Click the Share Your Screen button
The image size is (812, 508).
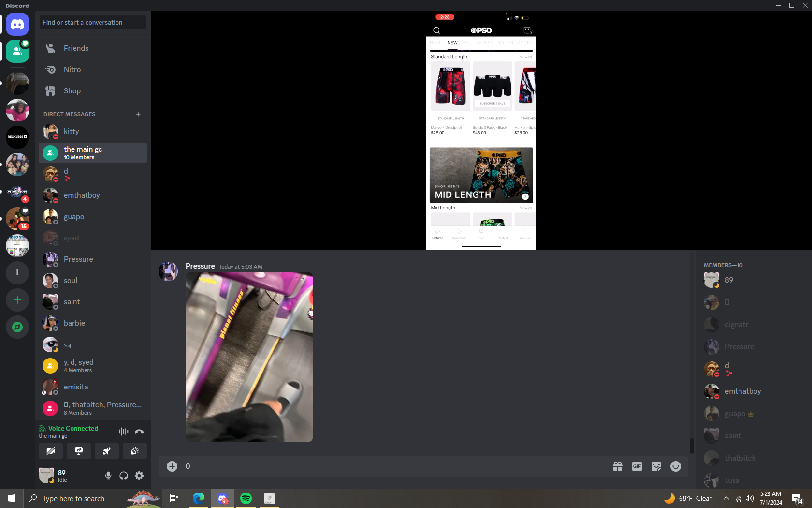tap(79, 451)
